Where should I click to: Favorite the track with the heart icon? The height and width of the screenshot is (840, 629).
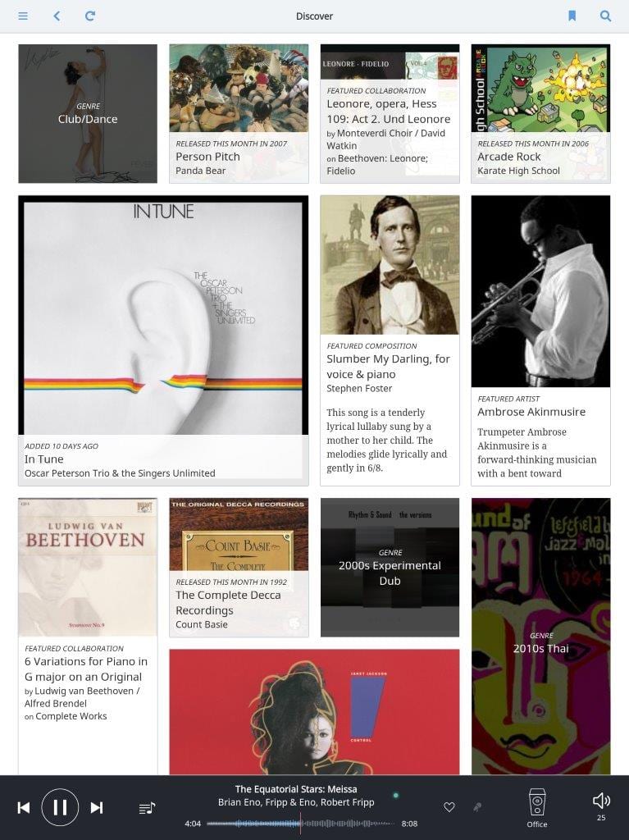449,807
